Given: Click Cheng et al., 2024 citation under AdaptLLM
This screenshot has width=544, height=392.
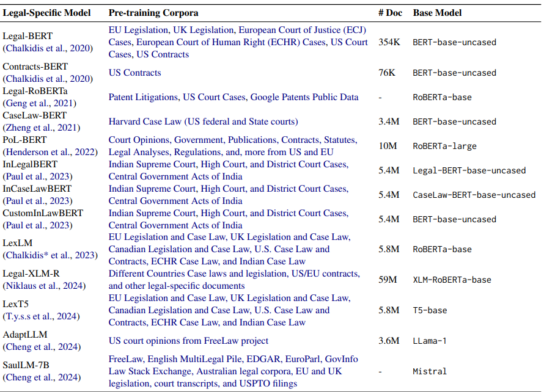Looking at the screenshot, I should click(x=42, y=347).
